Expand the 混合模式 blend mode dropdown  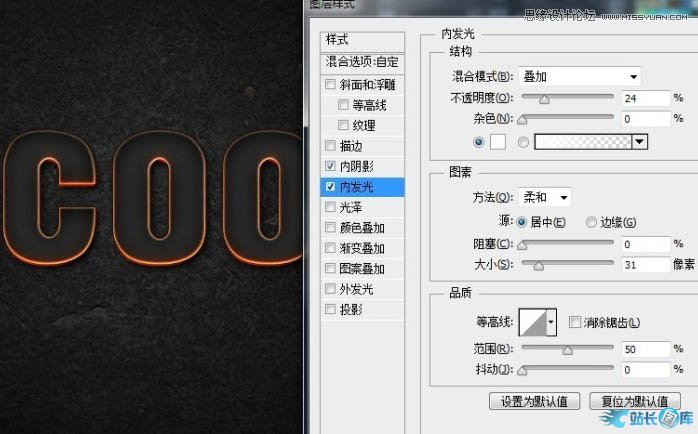(579, 77)
